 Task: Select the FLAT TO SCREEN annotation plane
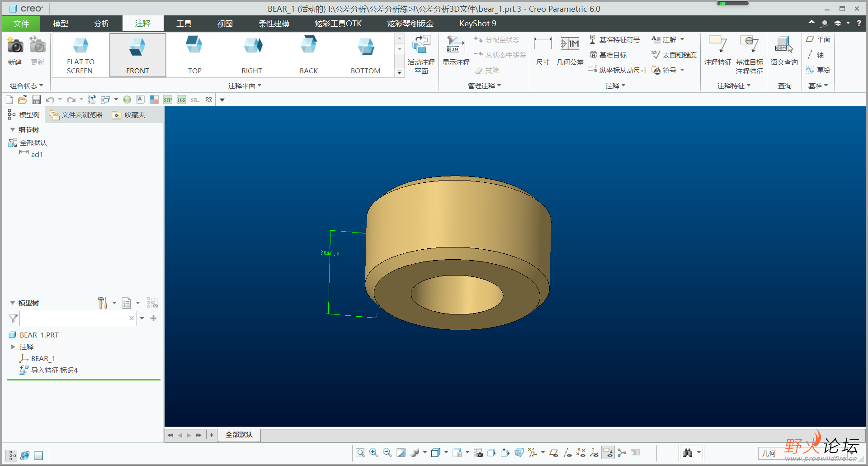click(x=80, y=55)
